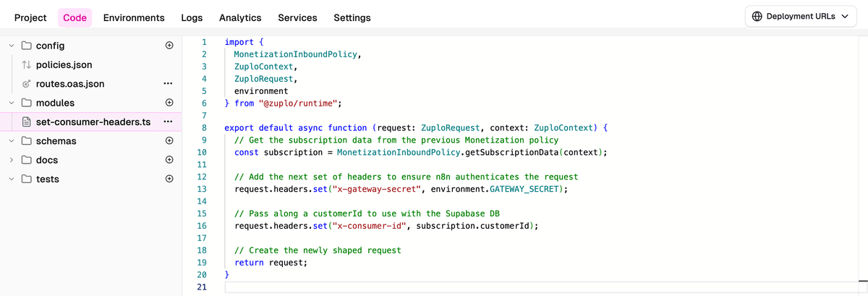Select the schemas folder label
The width and height of the screenshot is (868, 296).
[x=56, y=141]
